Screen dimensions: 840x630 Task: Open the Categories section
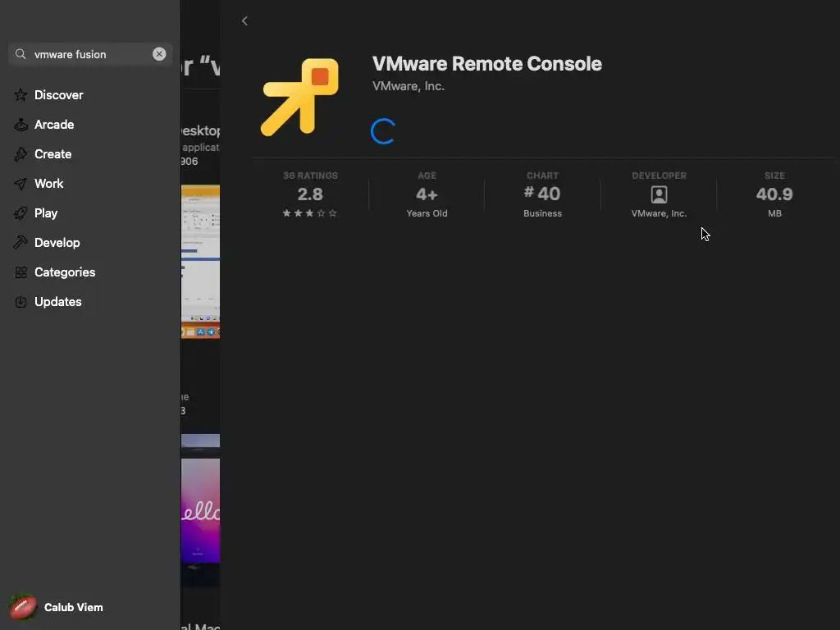click(x=65, y=272)
